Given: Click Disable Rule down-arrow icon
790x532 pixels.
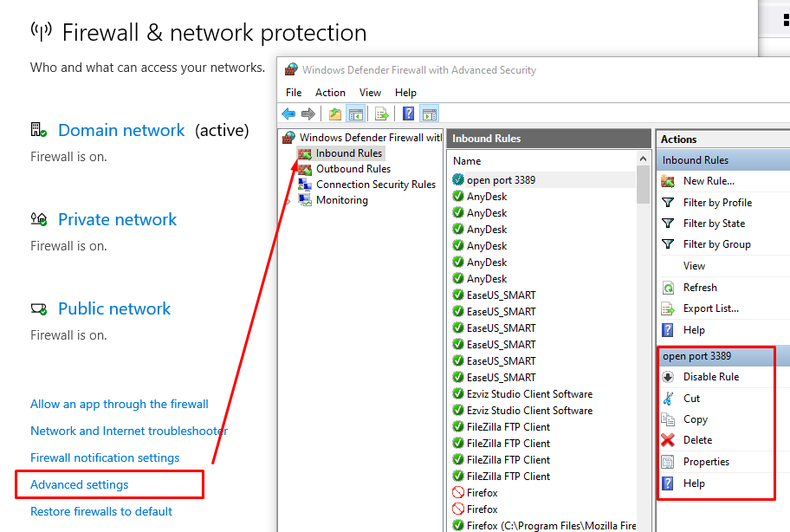Looking at the screenshot, I should 668,377.
